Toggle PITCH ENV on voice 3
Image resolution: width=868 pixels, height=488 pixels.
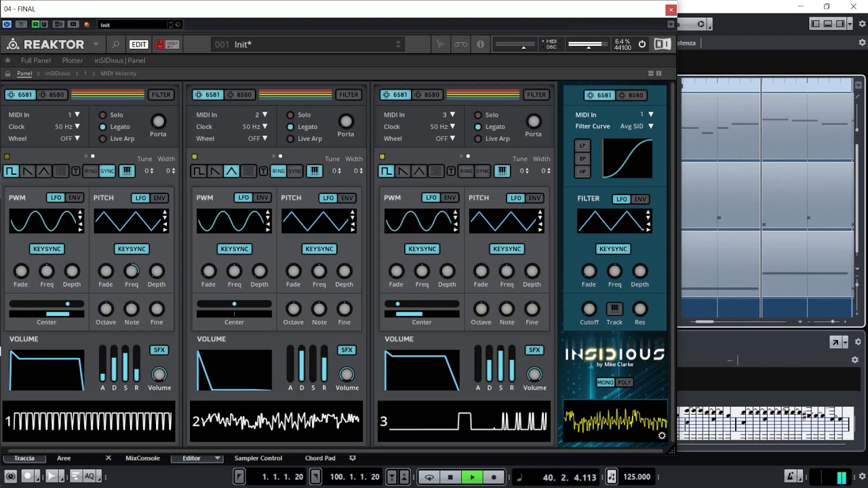(534, 198)
